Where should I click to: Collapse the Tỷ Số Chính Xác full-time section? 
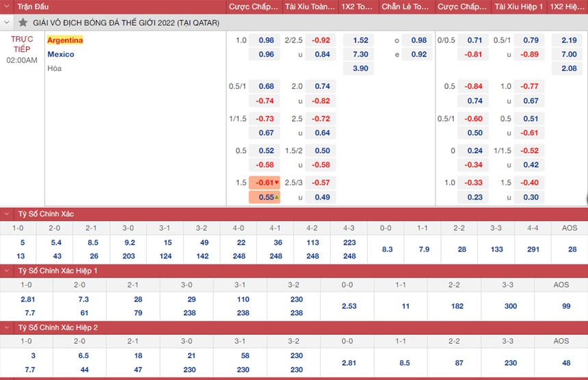(x=8, y=214)
